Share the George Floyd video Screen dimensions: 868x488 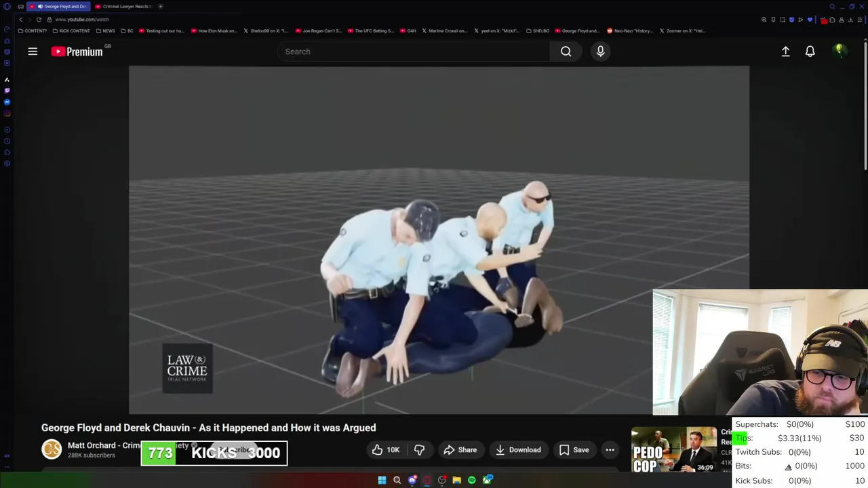(x=460, y=450)
